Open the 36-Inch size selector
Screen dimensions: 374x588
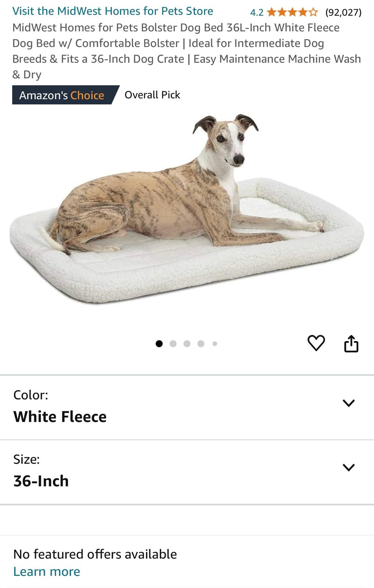[187, 472]
